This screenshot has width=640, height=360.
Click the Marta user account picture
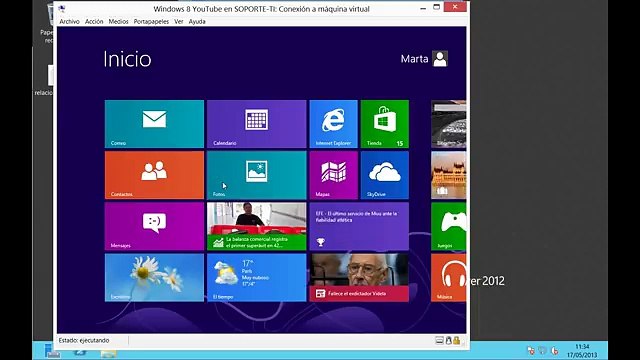440,59
